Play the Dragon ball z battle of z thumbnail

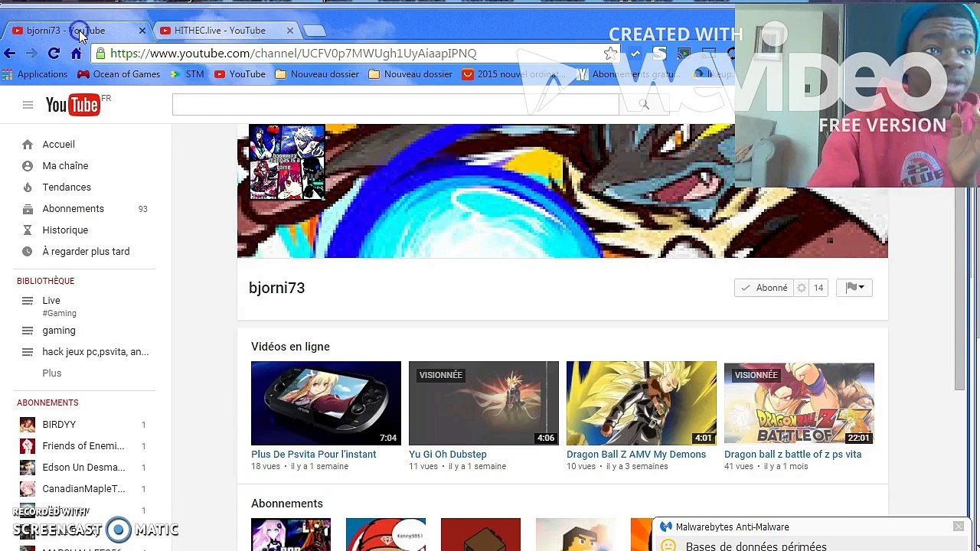[799, 403]
